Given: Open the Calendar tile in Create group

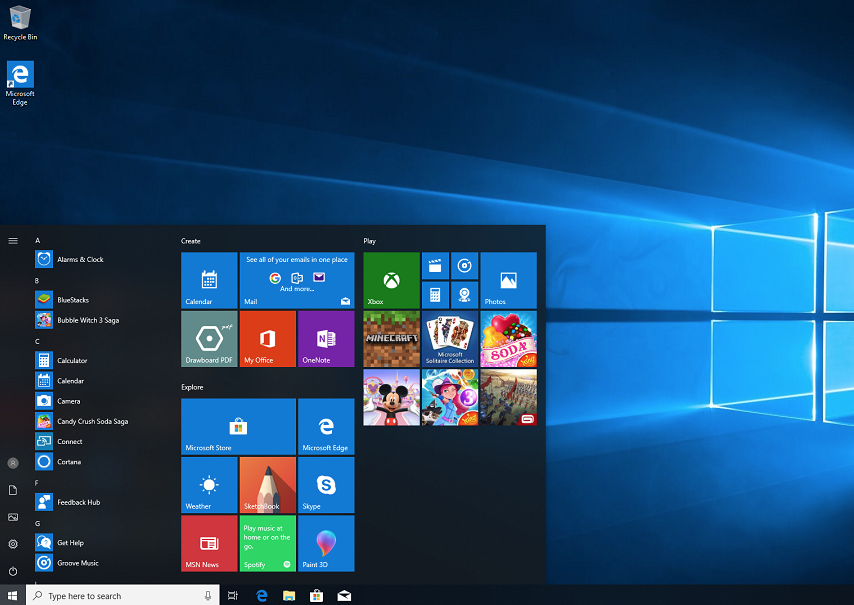Looking at the screenshot, I should pyautogui.click(x=209, y=280).
